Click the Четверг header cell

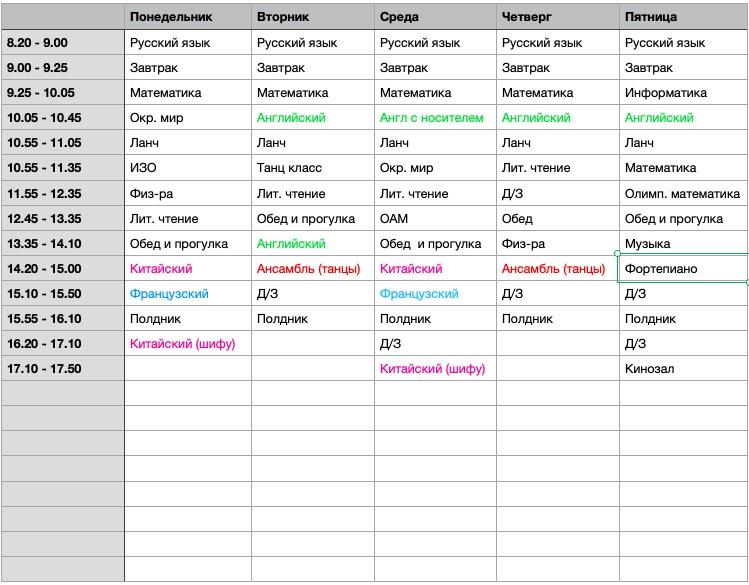click(557, 17)
